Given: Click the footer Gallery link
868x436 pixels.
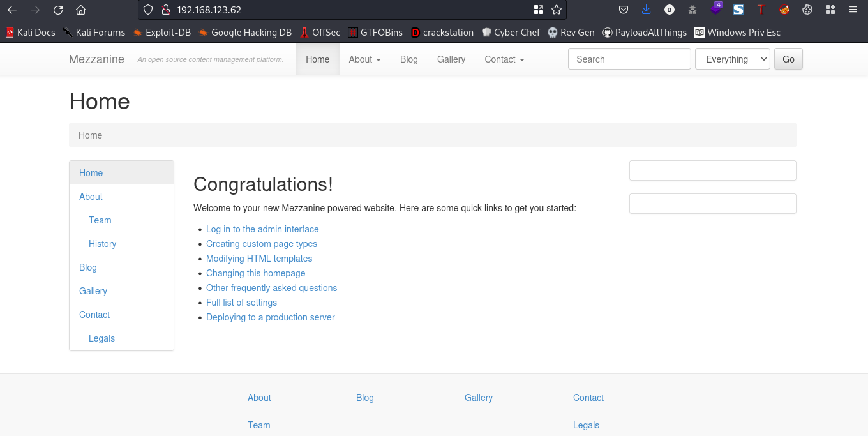Looking at the screenshot, I should click(479, 398).
